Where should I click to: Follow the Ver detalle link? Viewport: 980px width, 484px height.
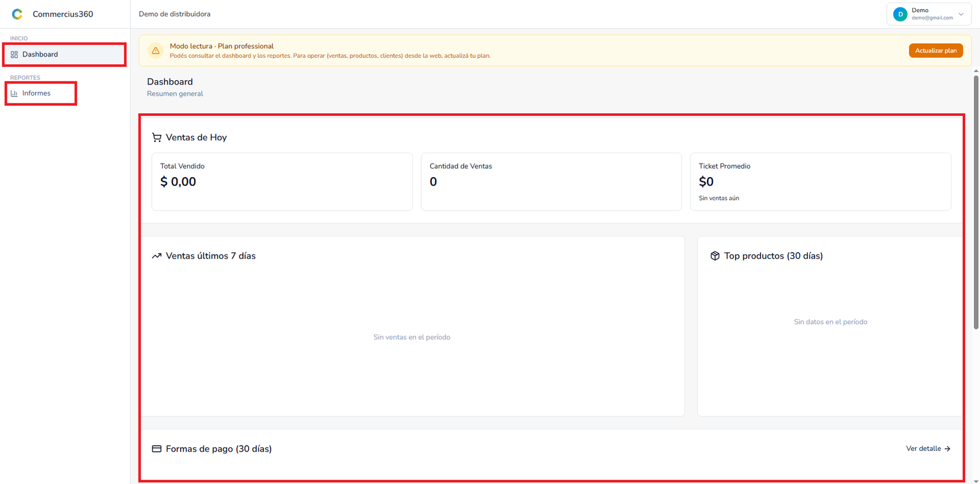pos(928,448)
